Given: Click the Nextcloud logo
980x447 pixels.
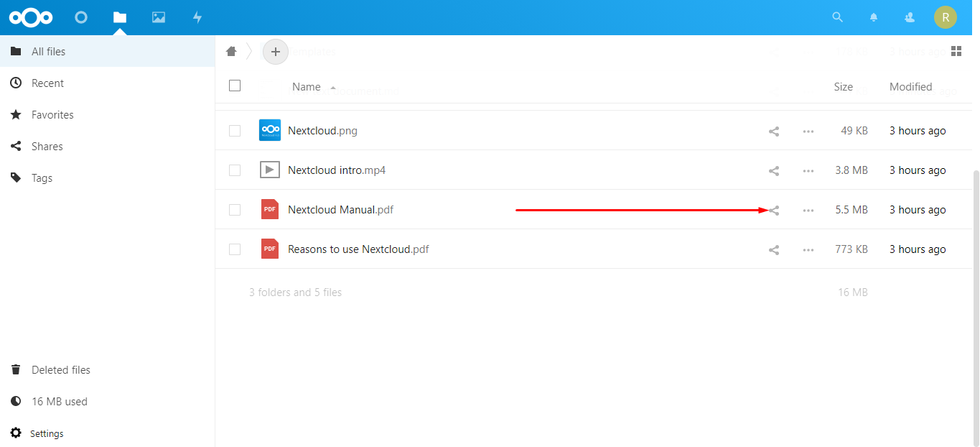Looking at the screenshot, I should pyautogui.click(x=30, y=17).
